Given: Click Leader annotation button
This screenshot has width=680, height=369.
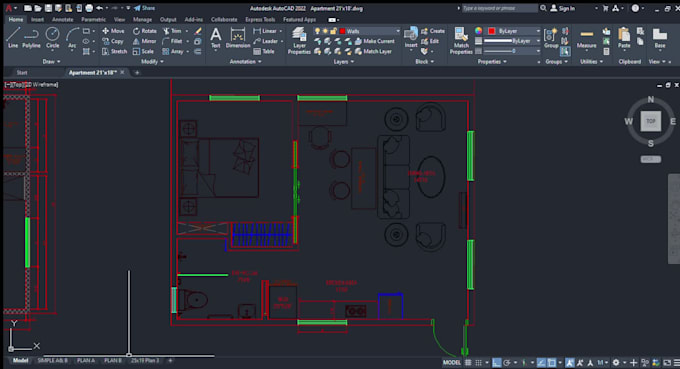Looking at the screenshot, I should tap(265, 41).
